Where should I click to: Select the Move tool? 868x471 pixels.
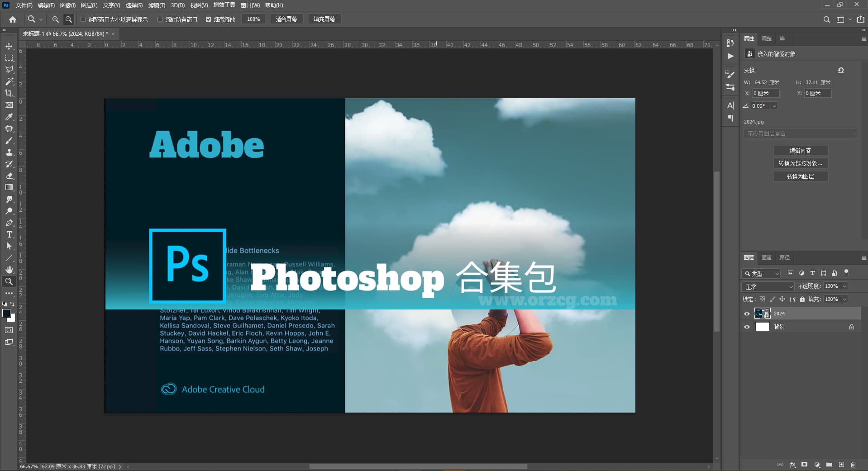click(9, 46)
